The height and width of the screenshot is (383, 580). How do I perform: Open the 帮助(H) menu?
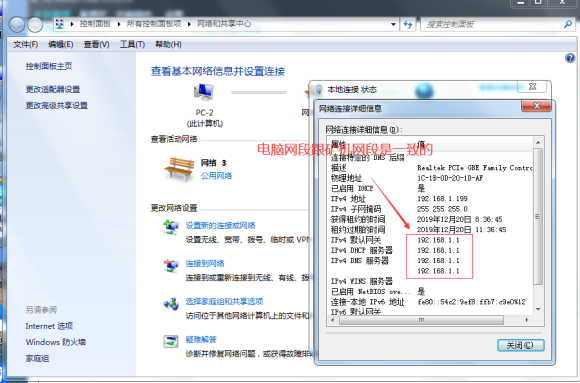(168, 44)
